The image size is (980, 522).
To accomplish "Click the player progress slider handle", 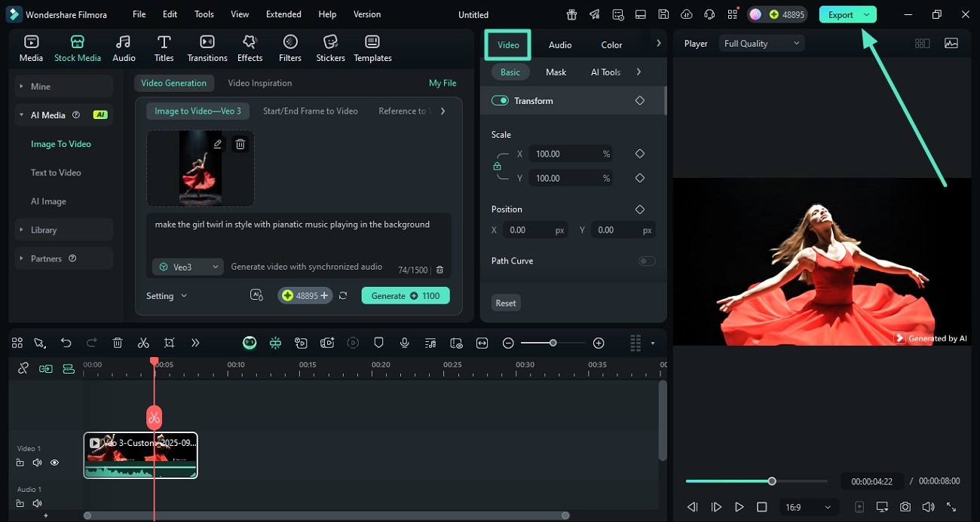I will [772, 481].
